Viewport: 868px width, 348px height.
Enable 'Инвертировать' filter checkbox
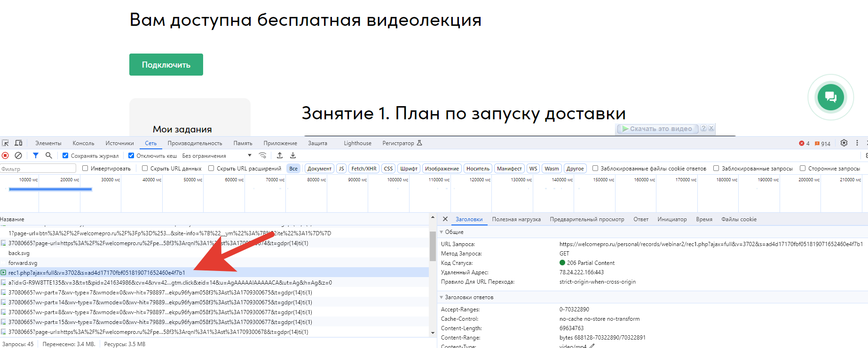[x=85, y=168]
